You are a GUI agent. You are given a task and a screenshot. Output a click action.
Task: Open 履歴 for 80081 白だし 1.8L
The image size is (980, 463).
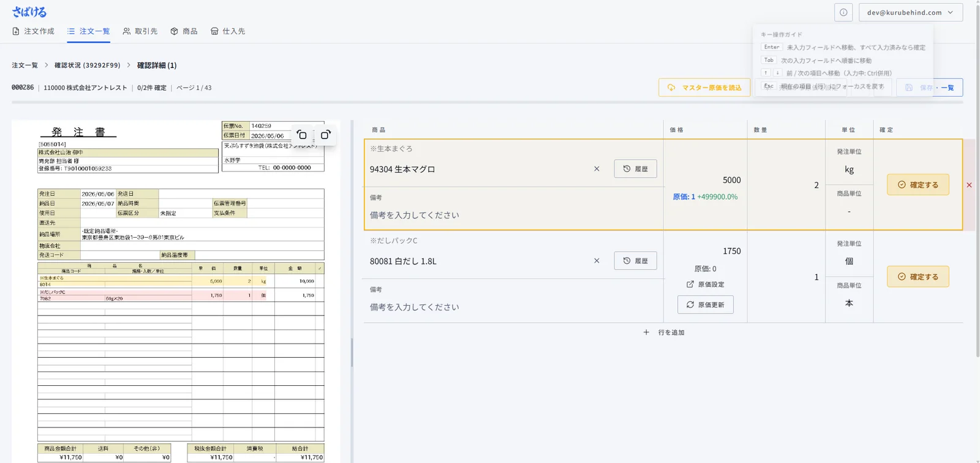coord(636,261)
